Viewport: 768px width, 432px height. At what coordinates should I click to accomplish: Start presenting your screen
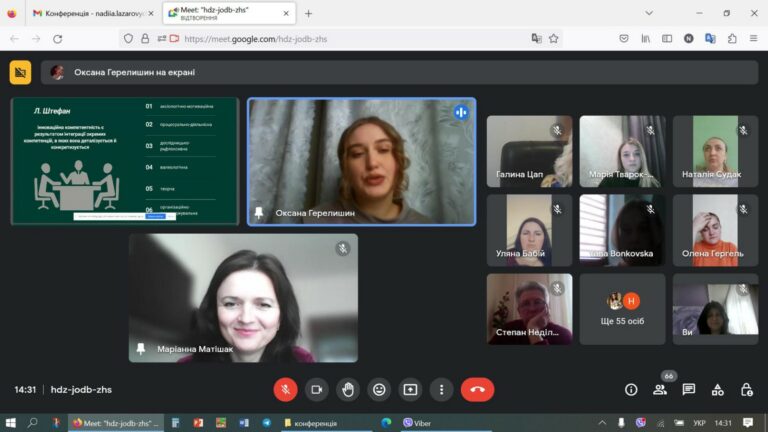coord(410,390)
